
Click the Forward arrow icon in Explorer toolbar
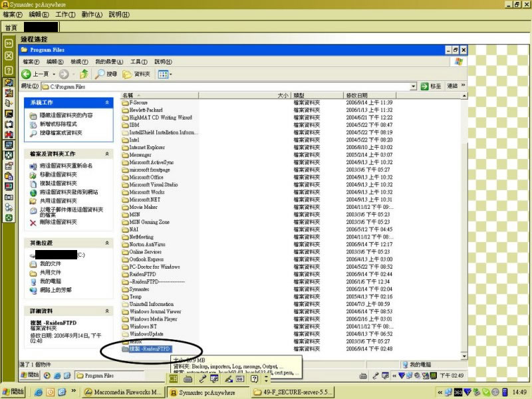pos(64,74)
